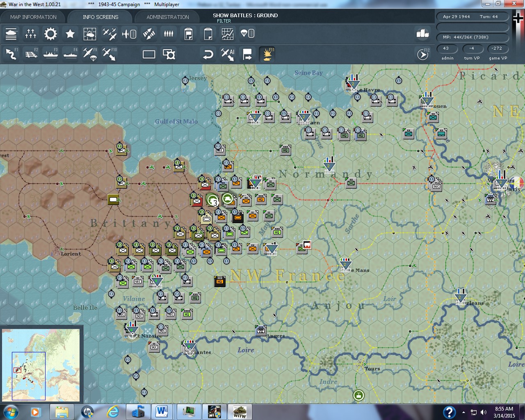
Task: Switch to the MAP INFORMATION tab
Action: (x=33, y=17)
